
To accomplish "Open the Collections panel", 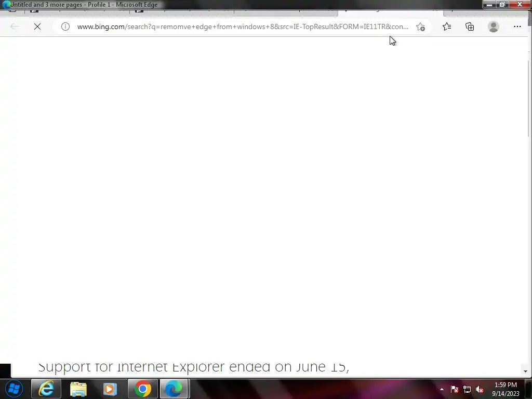I will point(470,26).
